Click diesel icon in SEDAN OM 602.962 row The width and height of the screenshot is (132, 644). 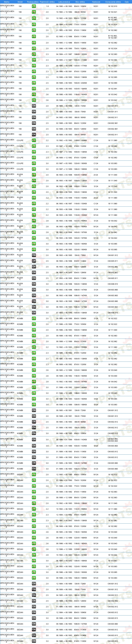point(34,601)
